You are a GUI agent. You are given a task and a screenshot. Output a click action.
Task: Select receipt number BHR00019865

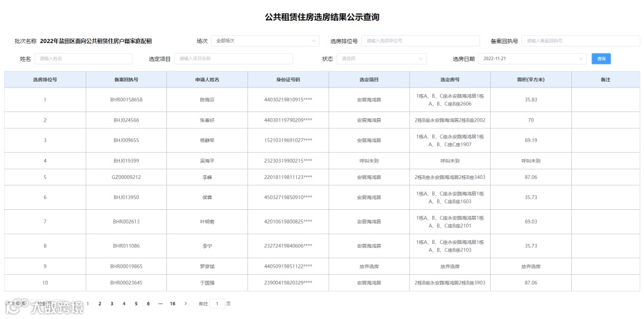pyautogui.click(x=126, y=267)
